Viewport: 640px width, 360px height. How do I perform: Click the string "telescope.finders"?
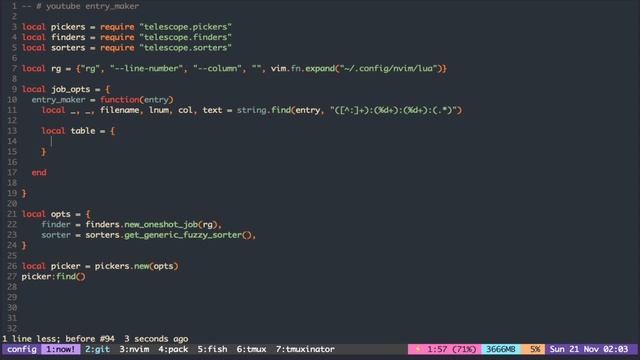pyautogui.click(x=185, y=37)
